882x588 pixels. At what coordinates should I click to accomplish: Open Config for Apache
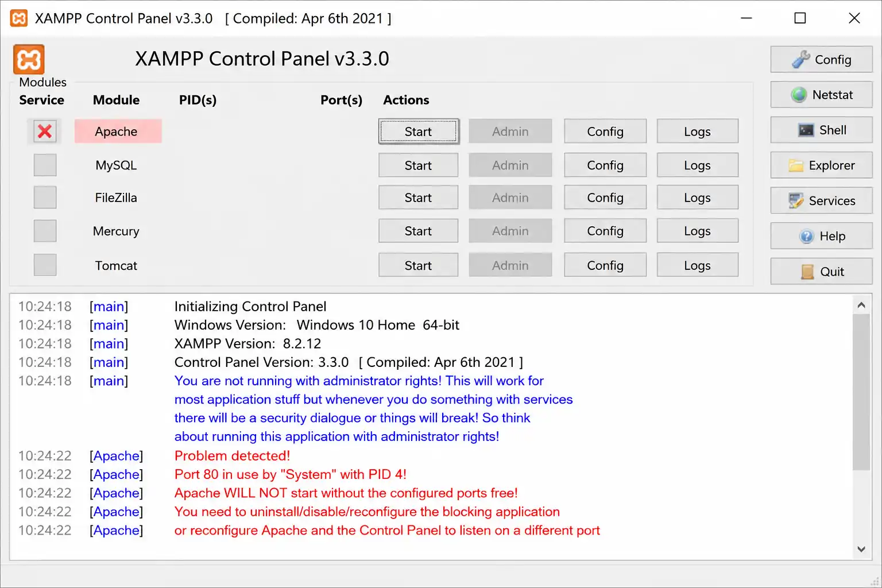click(x=605, y=131)
